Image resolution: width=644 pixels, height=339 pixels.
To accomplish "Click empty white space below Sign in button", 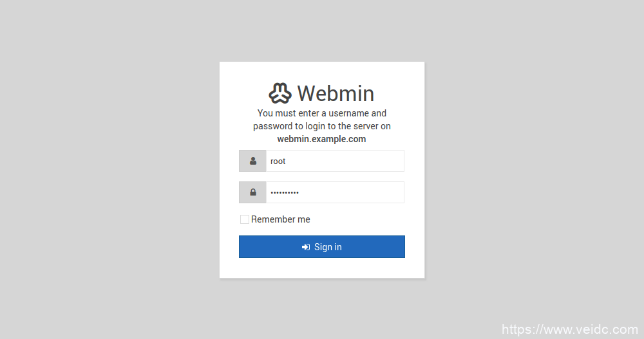I will (322, 268).
